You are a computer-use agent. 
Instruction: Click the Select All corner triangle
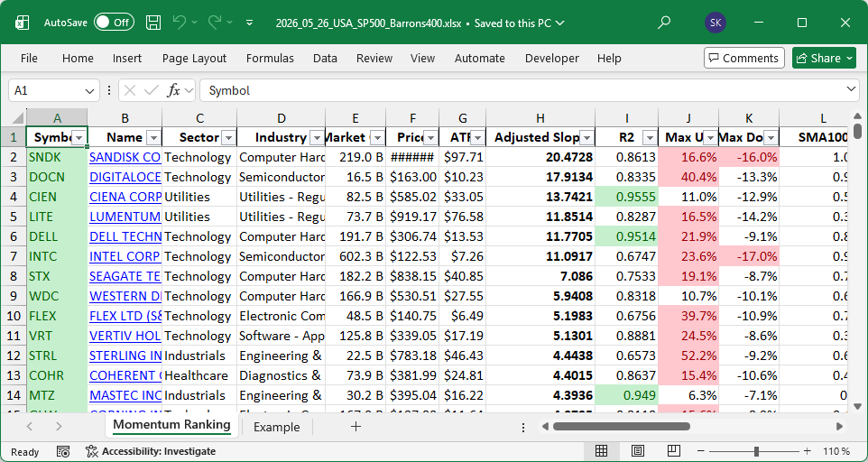[18, 118]
